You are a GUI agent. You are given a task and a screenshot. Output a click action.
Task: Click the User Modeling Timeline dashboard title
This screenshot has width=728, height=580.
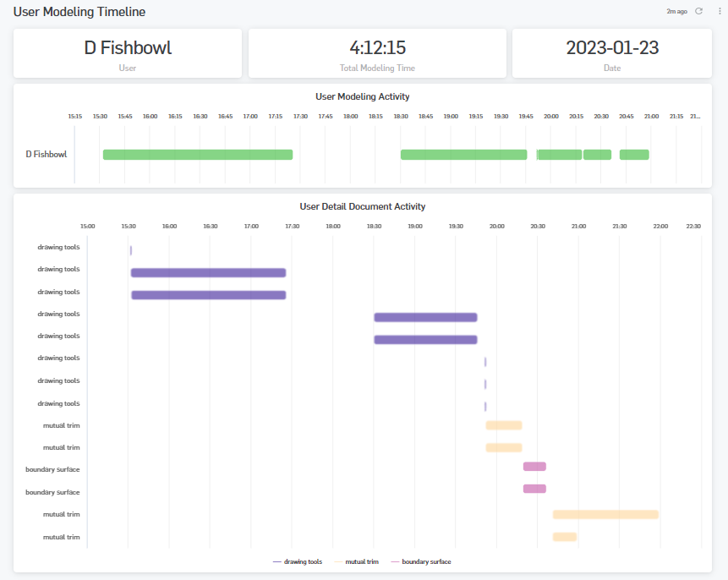pyautogui.click(x=79, y=12)
